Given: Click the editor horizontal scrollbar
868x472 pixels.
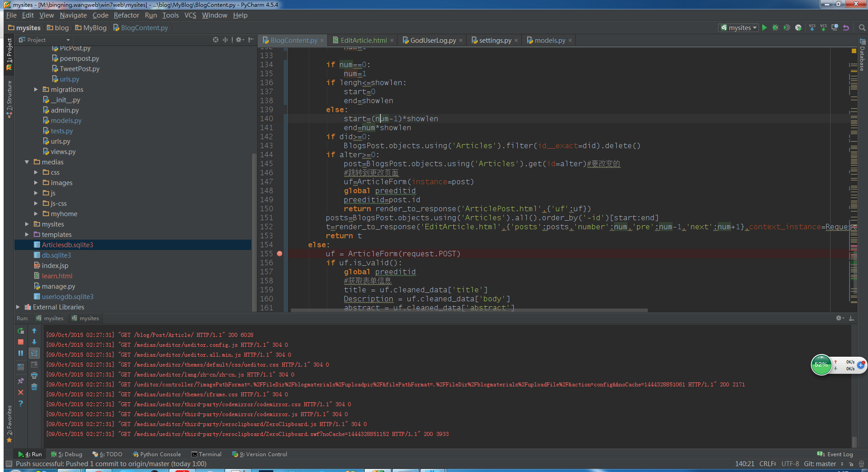Looking at the screenshot, I should click(x=469, y=310).
